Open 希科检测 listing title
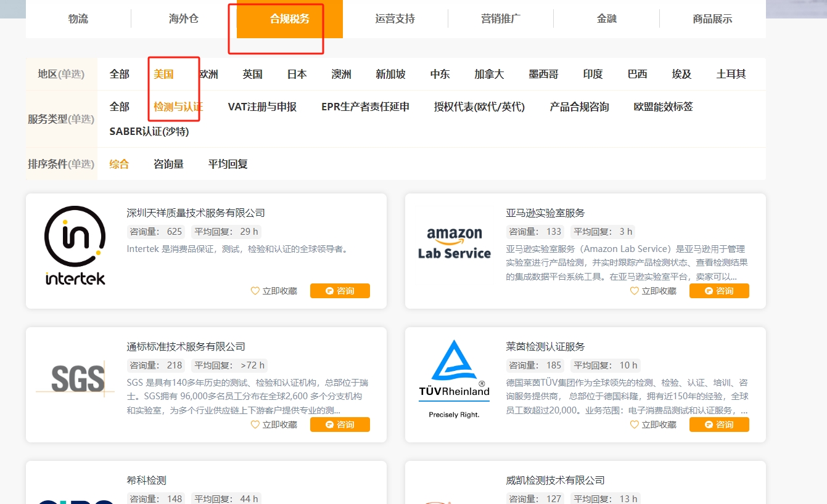Image resolution: width=827 pixels, height=504 pixels. [147, 480]
